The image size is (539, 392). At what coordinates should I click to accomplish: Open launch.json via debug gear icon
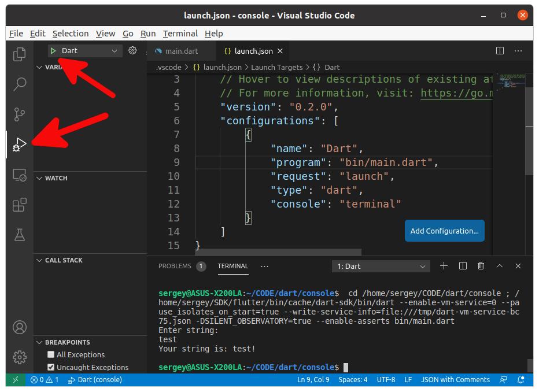[132, 51]
